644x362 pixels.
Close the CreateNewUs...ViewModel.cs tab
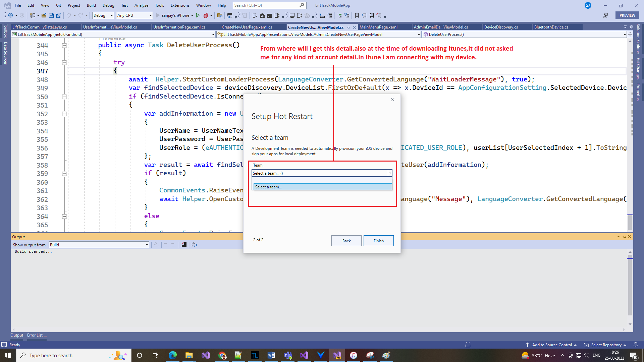tap(355, 27)
